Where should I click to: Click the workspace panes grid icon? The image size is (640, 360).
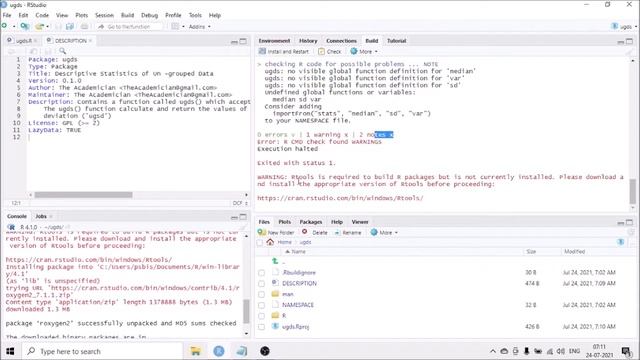tap(175, 27)
